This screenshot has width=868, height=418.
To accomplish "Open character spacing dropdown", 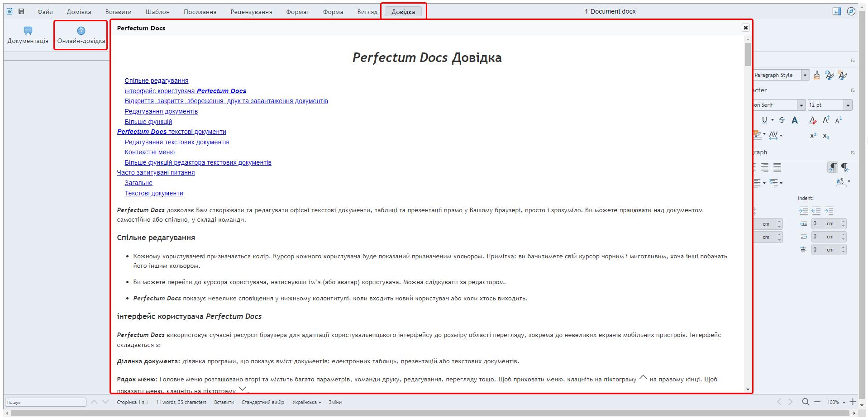I will [x=781, y=135].
